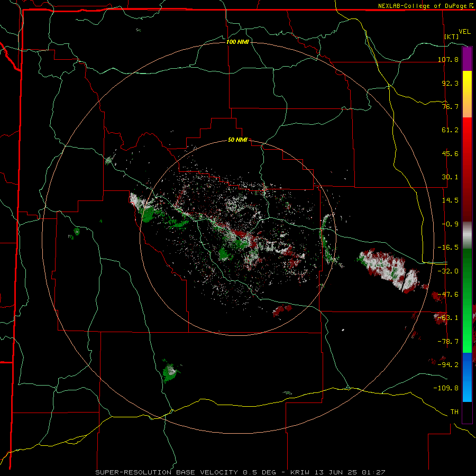Pick the dark blue segment beside -94.2
Viewport: 476px width, 476px height.
coord(467,366)
